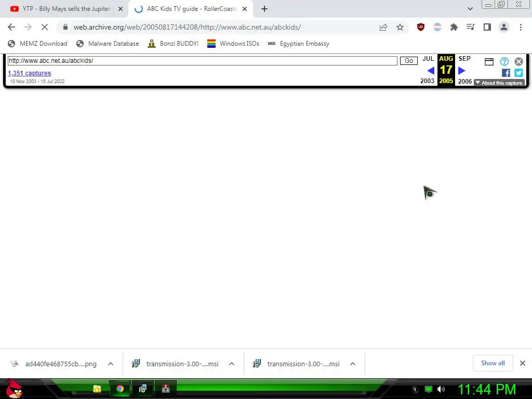Image resolution: width=532 pixels, height=399 pixels.
Task: Go to previous capture blue arrow
Action: (x=431, y=71)
